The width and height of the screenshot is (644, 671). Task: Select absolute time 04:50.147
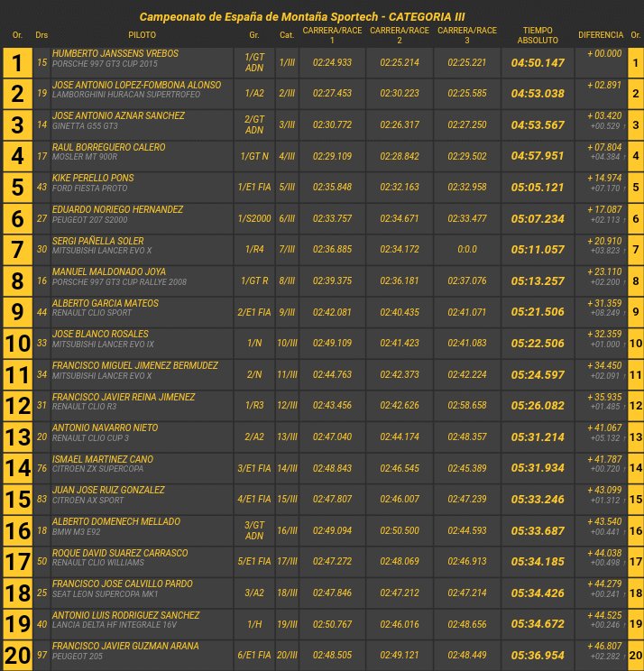(x=538, y=63)
